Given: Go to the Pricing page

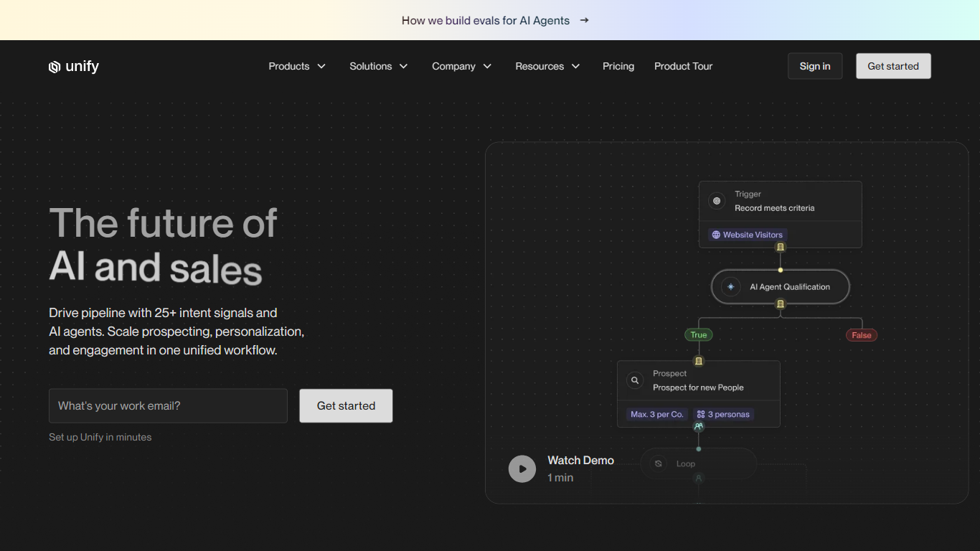Looking at the screenshot, I should coord(618,66).
